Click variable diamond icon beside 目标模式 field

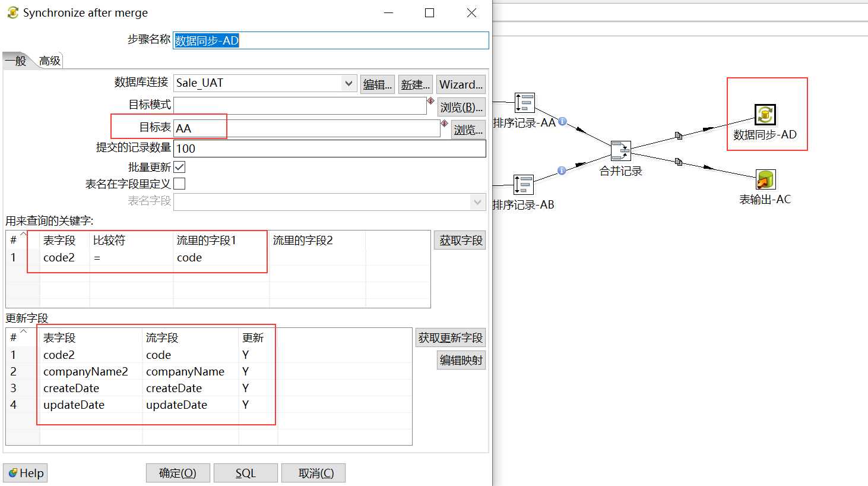coord(431,100)
